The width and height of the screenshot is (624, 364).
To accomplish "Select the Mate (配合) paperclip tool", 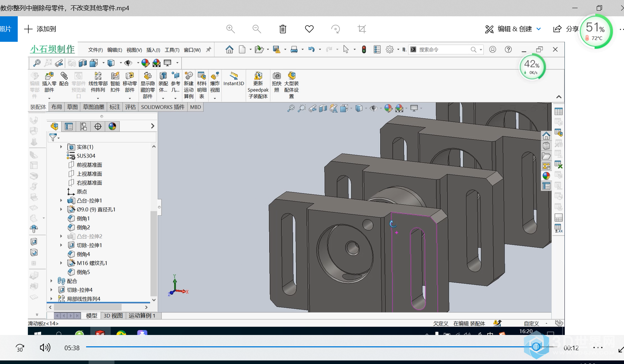I will (64, 76).
